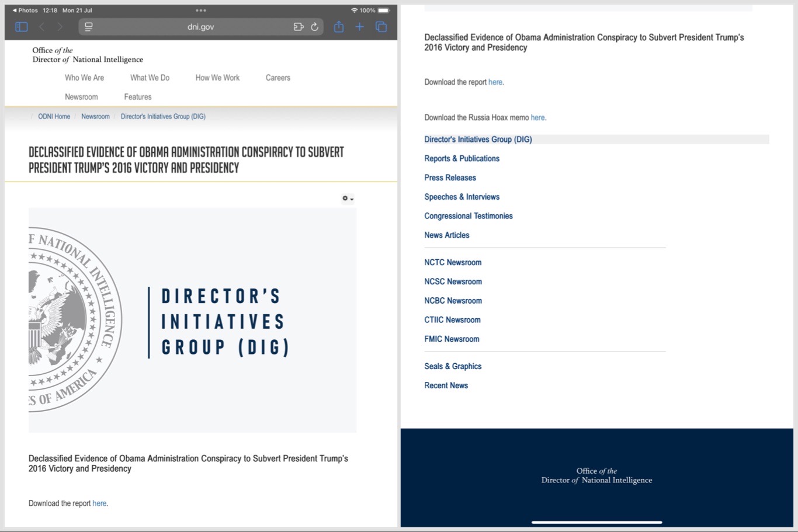Click the dni.gov address field

pos(201,27)
